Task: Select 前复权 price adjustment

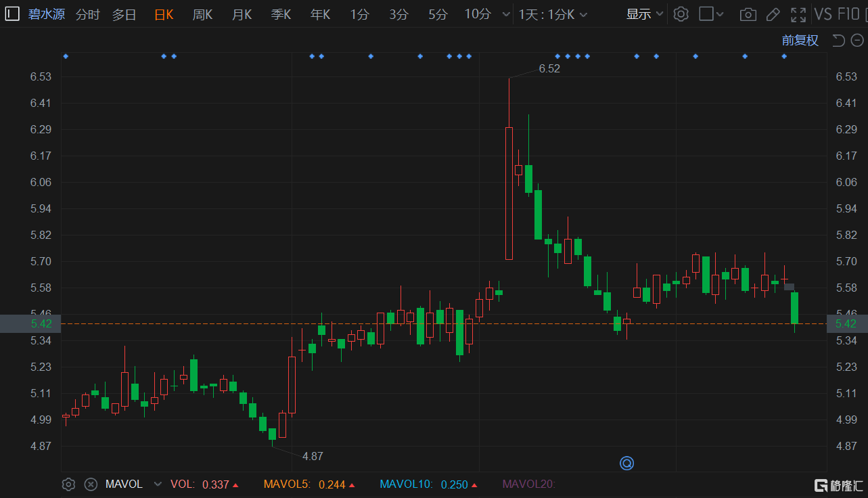Action: pyautogui.click(x=800, y=41)
